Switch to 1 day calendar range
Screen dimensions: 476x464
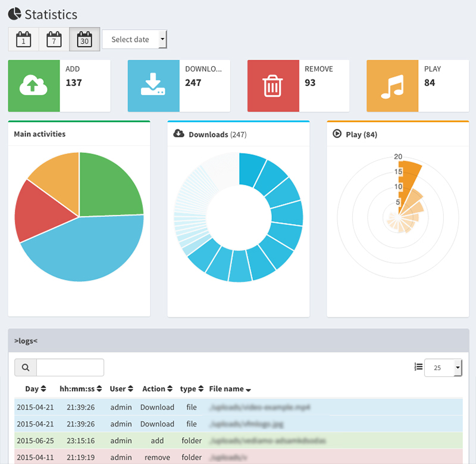(23, 39)
